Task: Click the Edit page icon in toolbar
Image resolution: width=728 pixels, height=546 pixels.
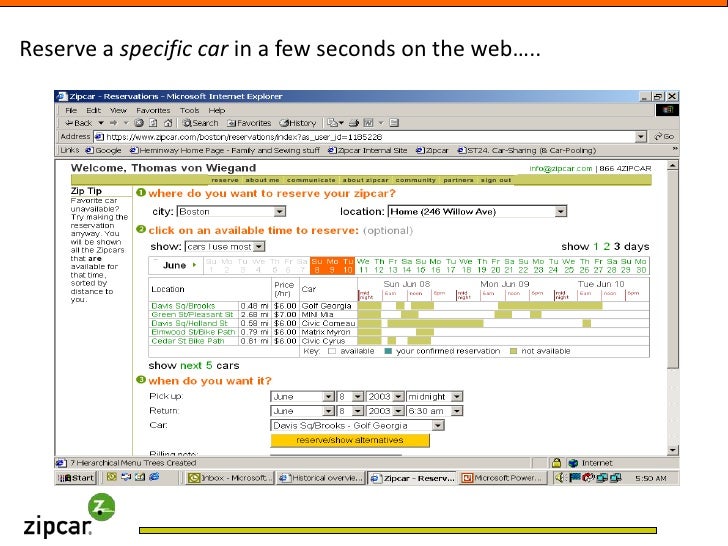Action: point(369,123)
